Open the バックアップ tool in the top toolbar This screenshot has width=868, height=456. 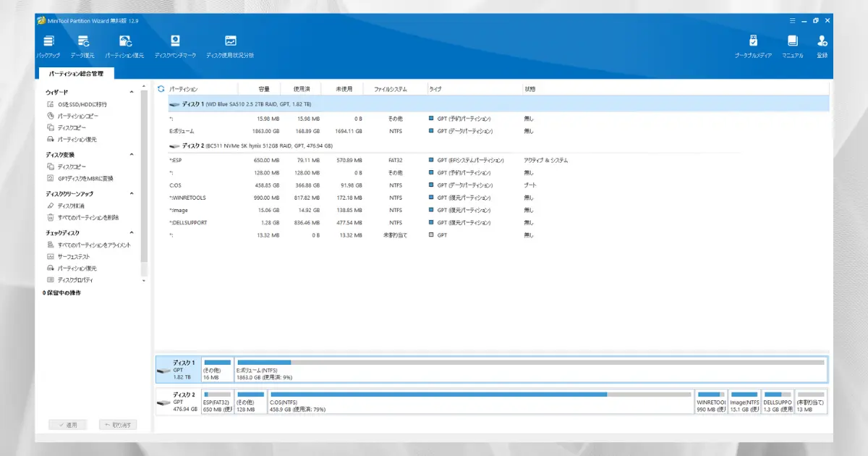click(x=48, y=46)
